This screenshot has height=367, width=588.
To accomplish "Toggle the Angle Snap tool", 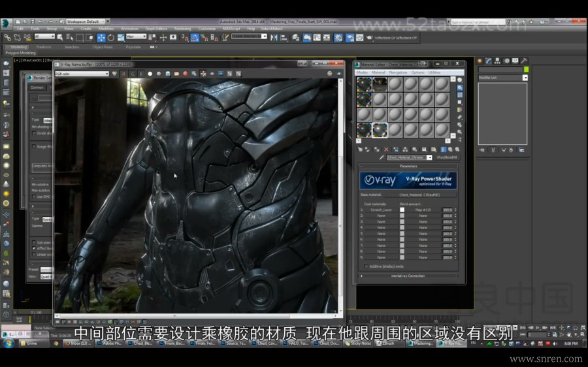I will click(195, 37).
